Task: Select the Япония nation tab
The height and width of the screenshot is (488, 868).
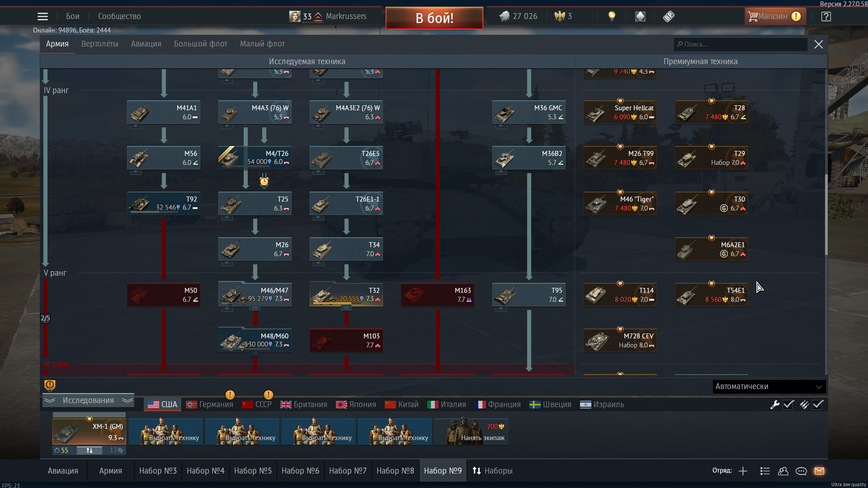Action: click(x=356, y=404)
